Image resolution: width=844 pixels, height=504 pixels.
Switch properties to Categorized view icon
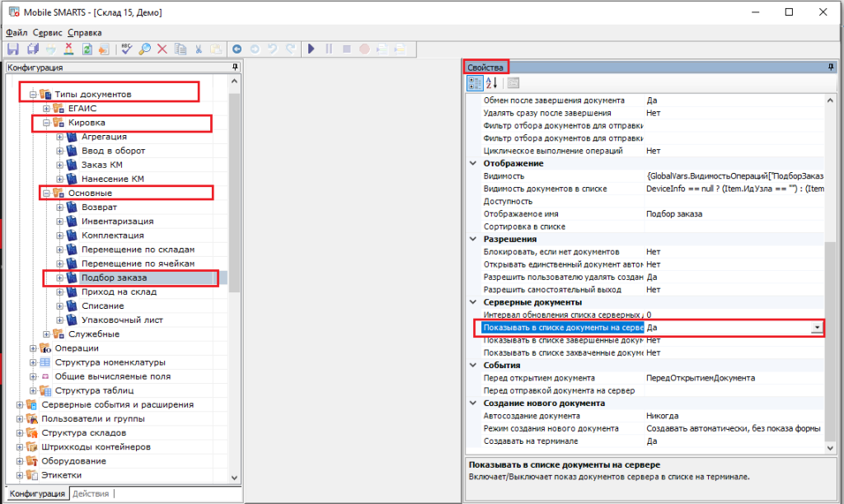475,83
